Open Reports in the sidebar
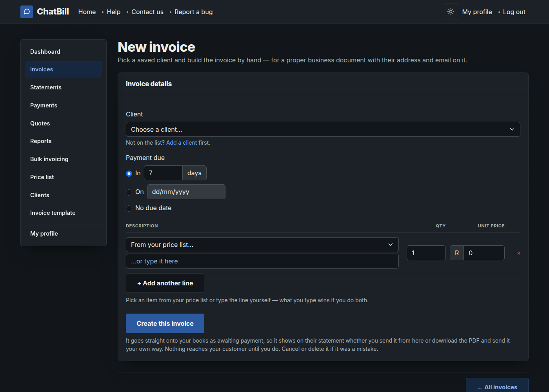 (x=64, y=141)
